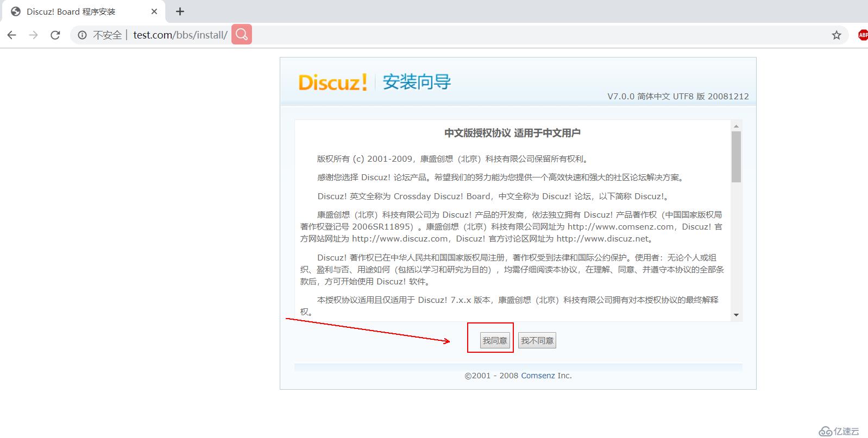Click the red search magnifier icon
Screen dimensions: 868x438
[x=242, y=34]
